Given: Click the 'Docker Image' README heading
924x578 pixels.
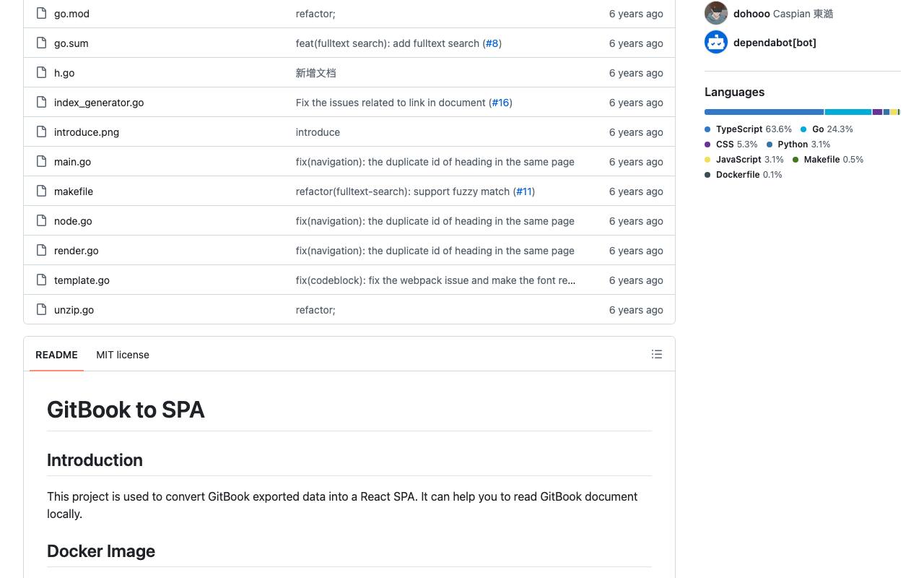Looking at the screenshot, I should (101, 551).
